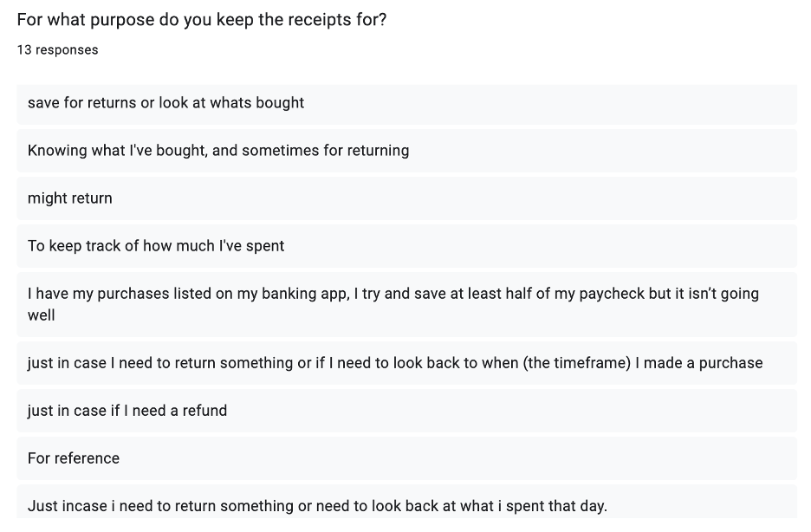Click the word 'returning' in second response

[x=378, y=151]
